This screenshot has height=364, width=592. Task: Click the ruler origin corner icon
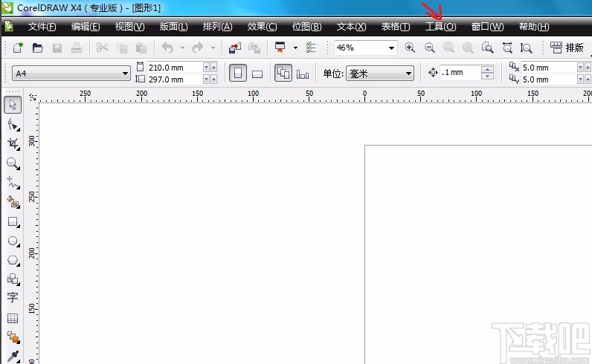33,97
